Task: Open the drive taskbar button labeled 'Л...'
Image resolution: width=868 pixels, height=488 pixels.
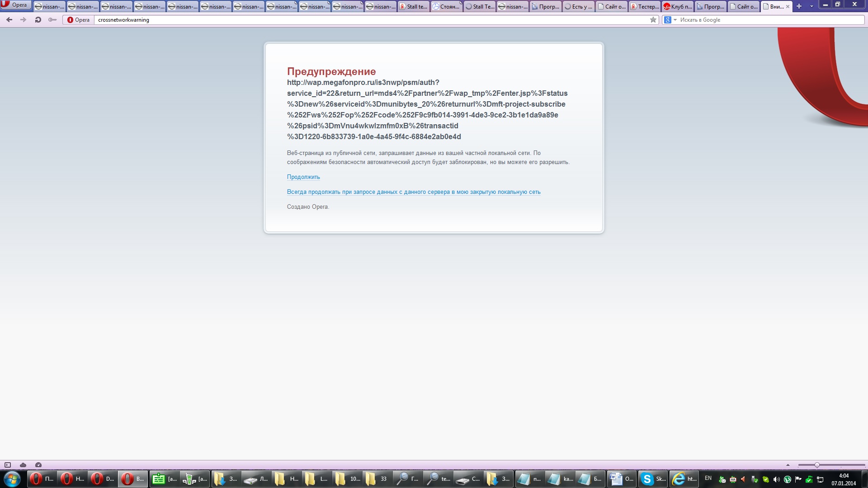Action: pyautogui.click(x=256, y=479)
